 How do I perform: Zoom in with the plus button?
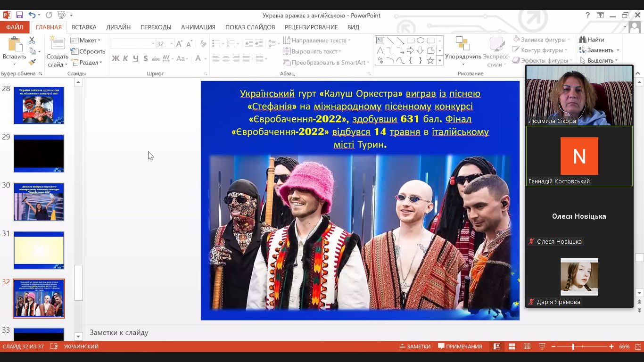click(611, 346)
